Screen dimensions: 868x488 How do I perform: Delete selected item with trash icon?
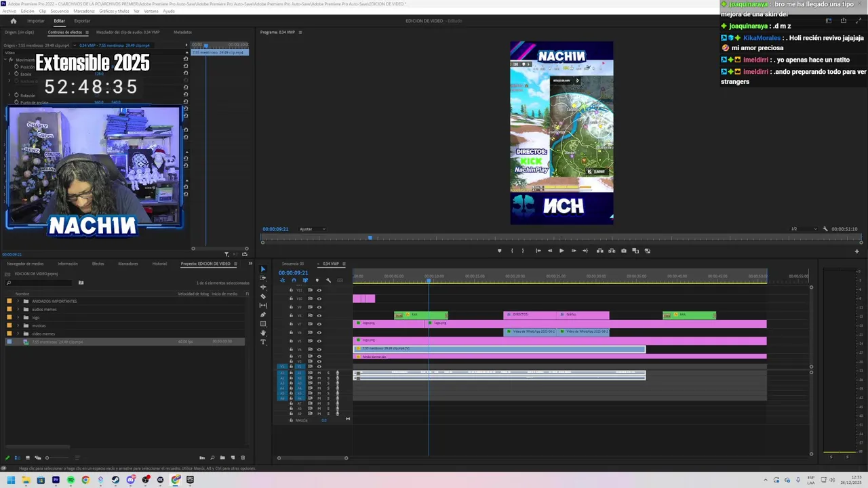(243, 457)
